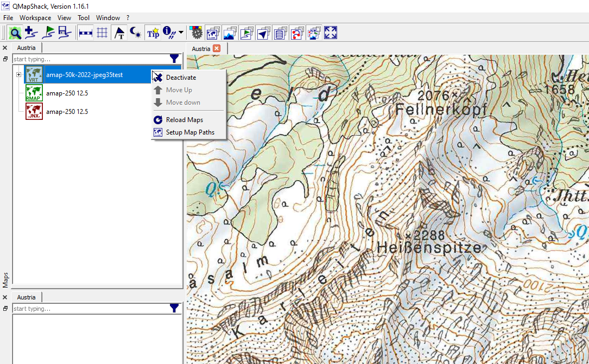The width and height of the screenshot is (589, 364).
Task: Select the RMAP amap-250 12.5 map
Action: [67, 93]
